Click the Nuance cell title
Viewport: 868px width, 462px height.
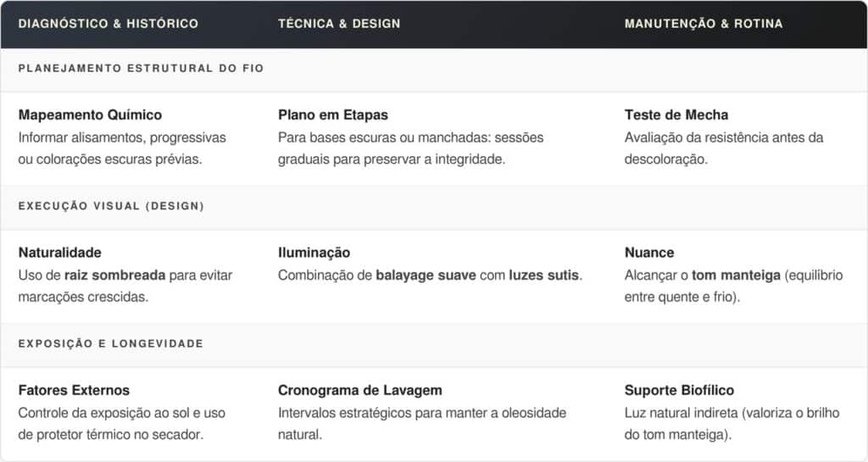coord(649,253)
